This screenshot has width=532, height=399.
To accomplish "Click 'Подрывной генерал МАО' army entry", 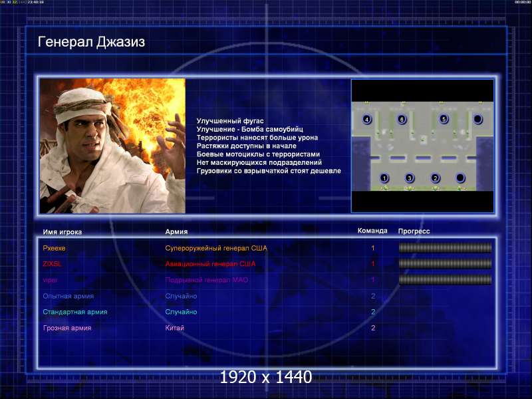I will pos(207,280).
